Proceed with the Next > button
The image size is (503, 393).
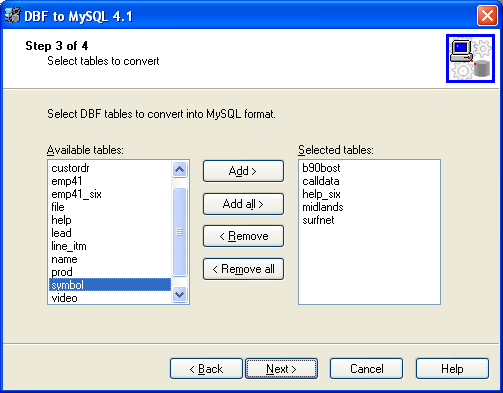tap(281, 369)
